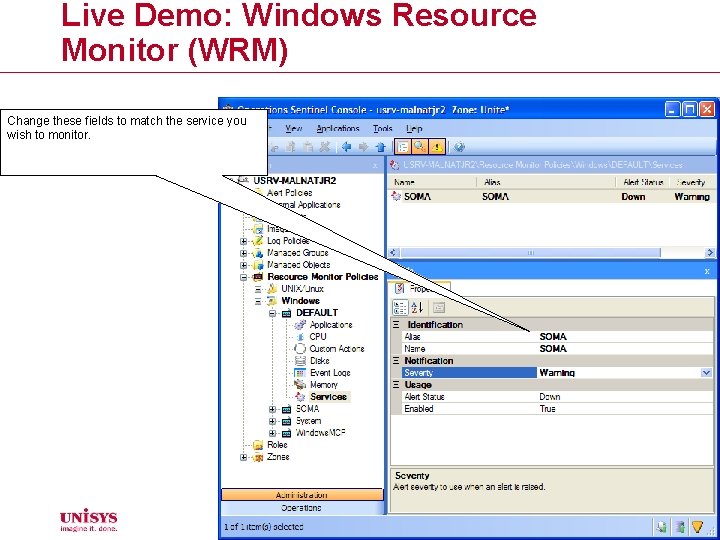Switch to the Properties tab

(419, 288)
